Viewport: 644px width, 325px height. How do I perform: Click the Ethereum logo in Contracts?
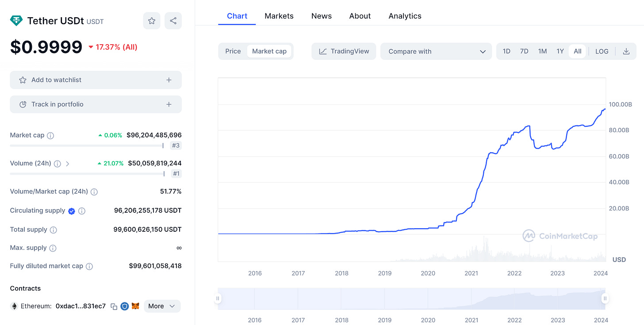coord(14,306)
